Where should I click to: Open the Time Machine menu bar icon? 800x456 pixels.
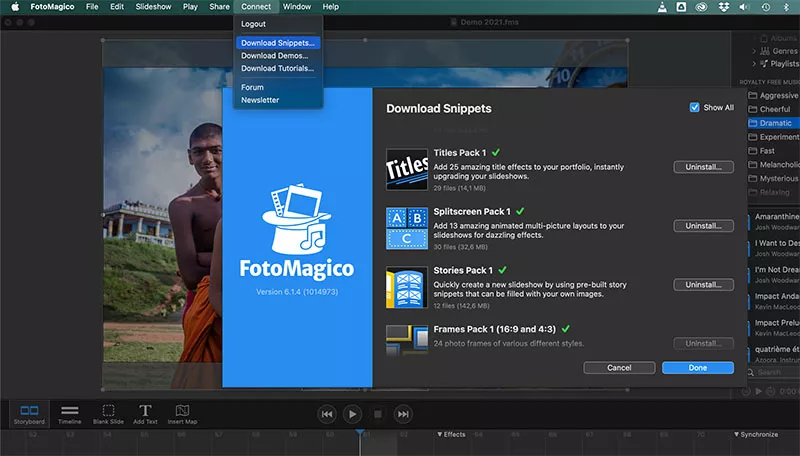click(766, 7)
